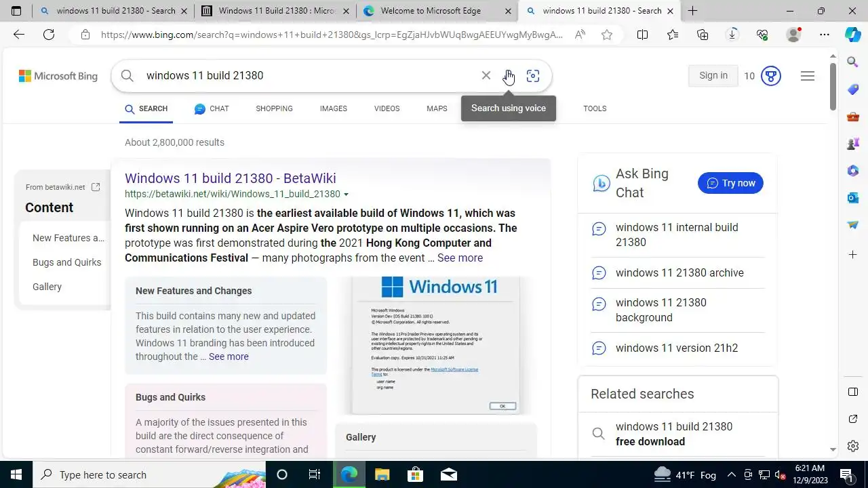Ask chat about windows 11 21380 archive
This screenshot has height=488, width=868.
coord(677,272)
